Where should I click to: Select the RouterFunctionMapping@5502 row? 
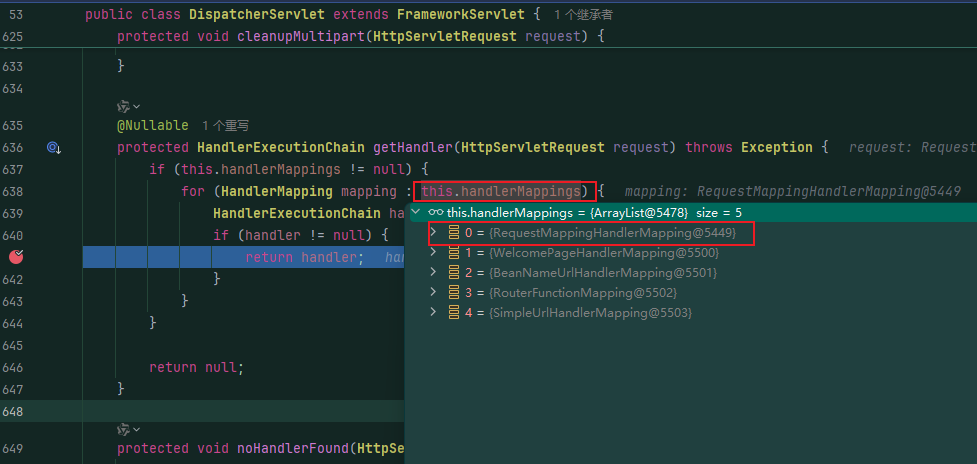coord(690,293)
